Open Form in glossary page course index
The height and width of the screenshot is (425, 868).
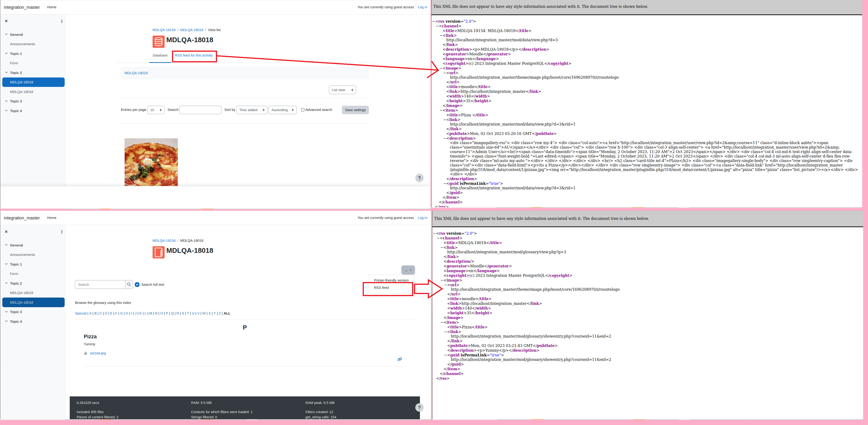pos(14,274)
